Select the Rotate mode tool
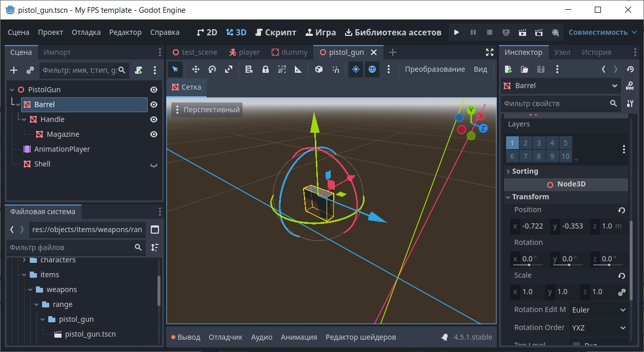 pos(212,69)
